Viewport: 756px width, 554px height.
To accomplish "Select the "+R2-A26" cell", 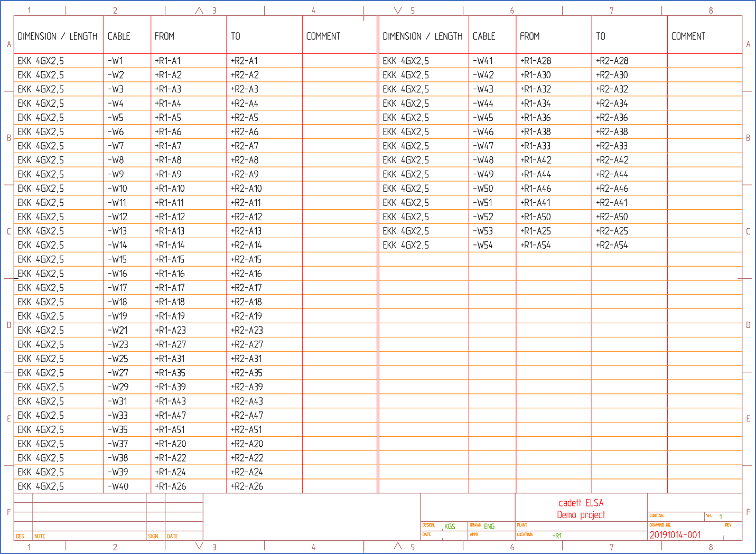I will point(247,487).
